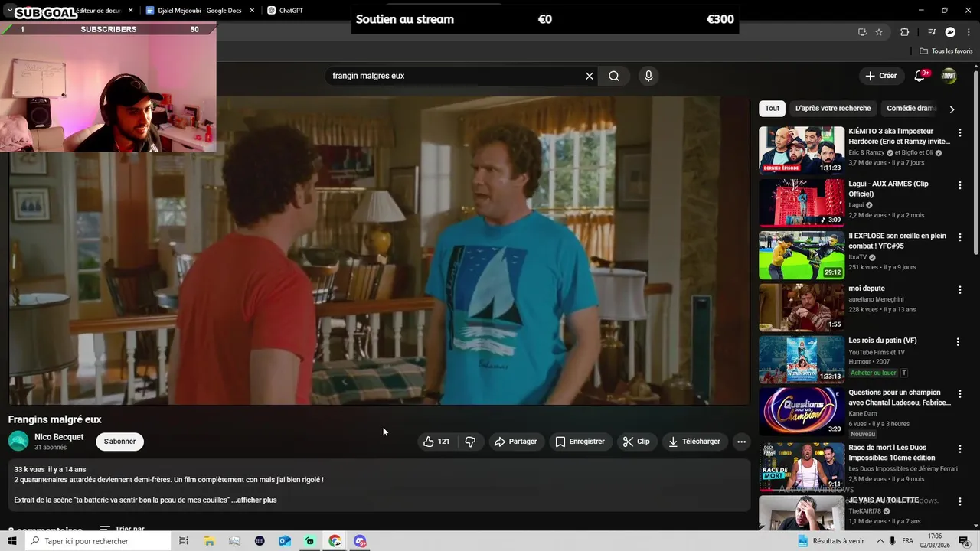
Task: Open Task View on the taskbar
Action: pos(184,541)
